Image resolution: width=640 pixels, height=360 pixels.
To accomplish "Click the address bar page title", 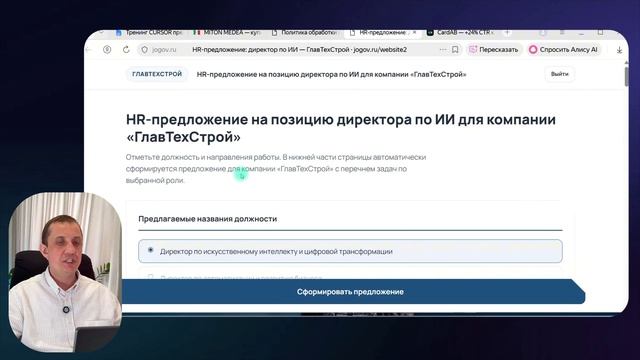I will tap(299, 49).
